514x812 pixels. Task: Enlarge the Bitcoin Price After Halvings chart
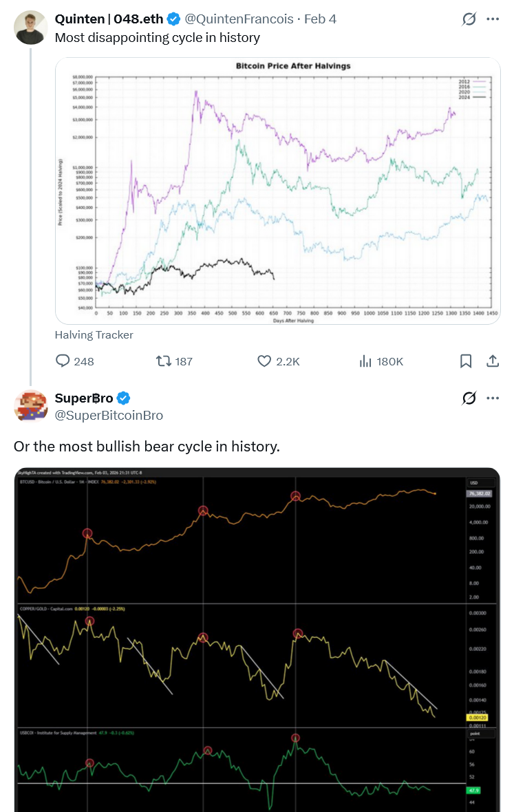277,189
